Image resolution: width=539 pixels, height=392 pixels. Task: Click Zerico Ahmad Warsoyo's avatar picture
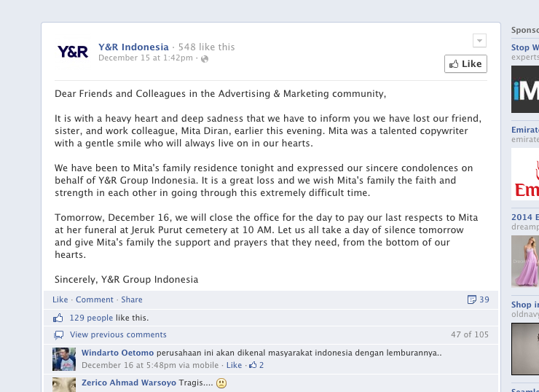point(65,385)
